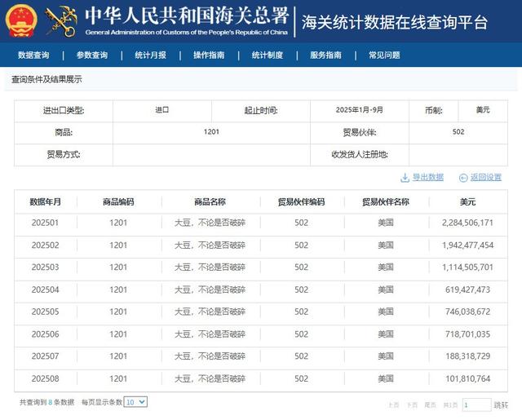Select the 202505 date cell
The image size is (522, 420).
click(x=46, y=312)
